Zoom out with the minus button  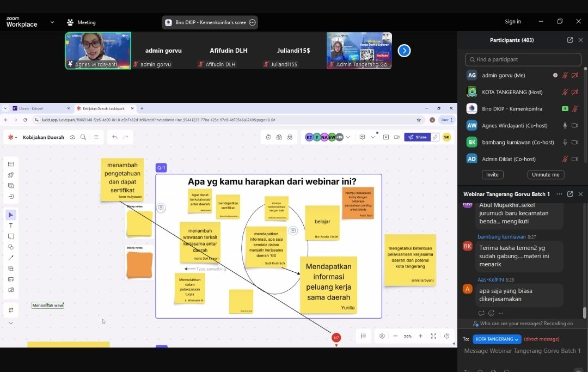[x=395, y=336]
